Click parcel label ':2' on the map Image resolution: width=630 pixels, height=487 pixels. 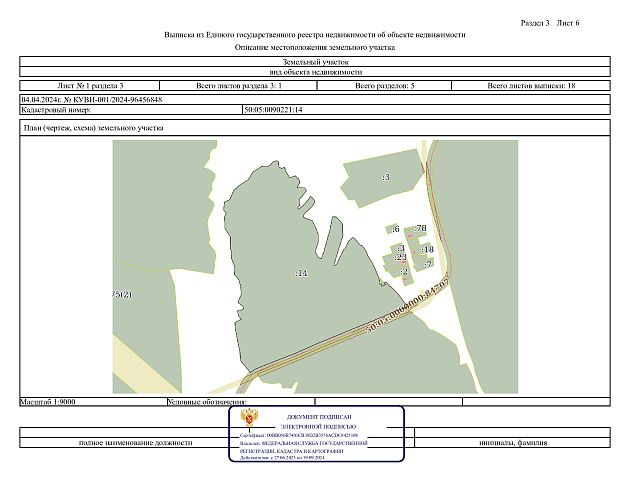[x=404, y=272]
